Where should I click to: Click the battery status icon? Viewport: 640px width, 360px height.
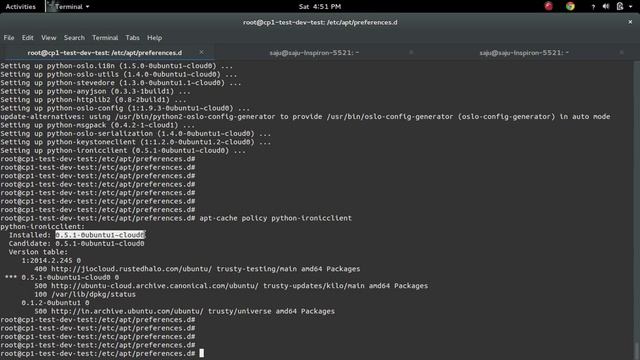click(620, 6)
